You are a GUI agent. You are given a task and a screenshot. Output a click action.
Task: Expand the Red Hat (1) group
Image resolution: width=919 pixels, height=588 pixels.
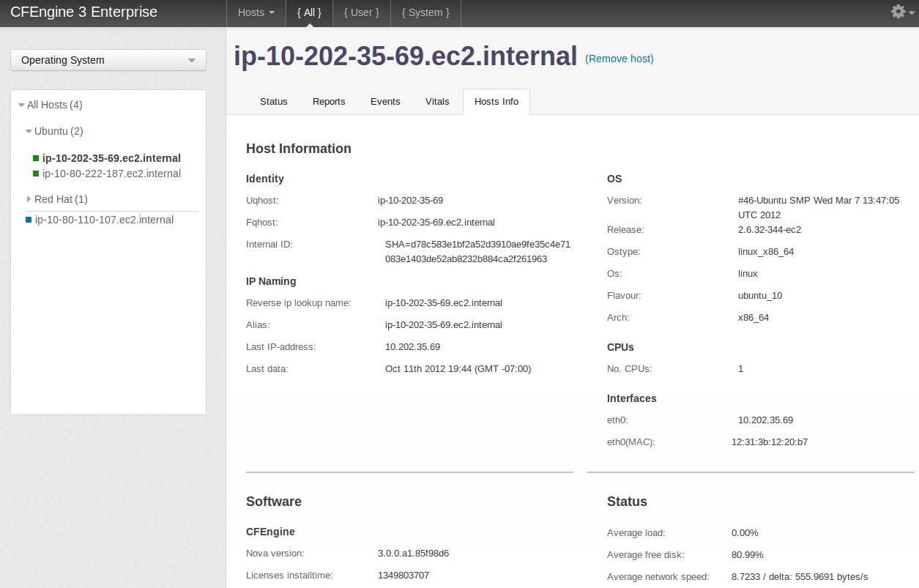click(29, 199)
